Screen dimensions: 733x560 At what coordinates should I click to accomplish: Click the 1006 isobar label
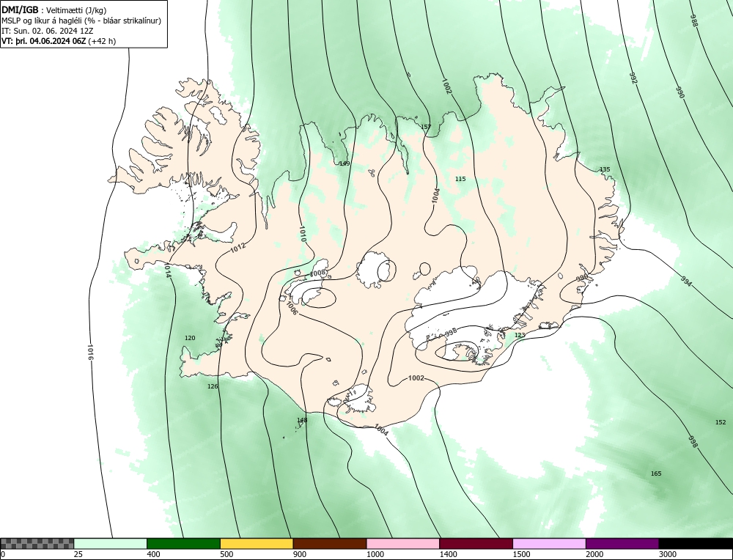(x=292, y=307)
